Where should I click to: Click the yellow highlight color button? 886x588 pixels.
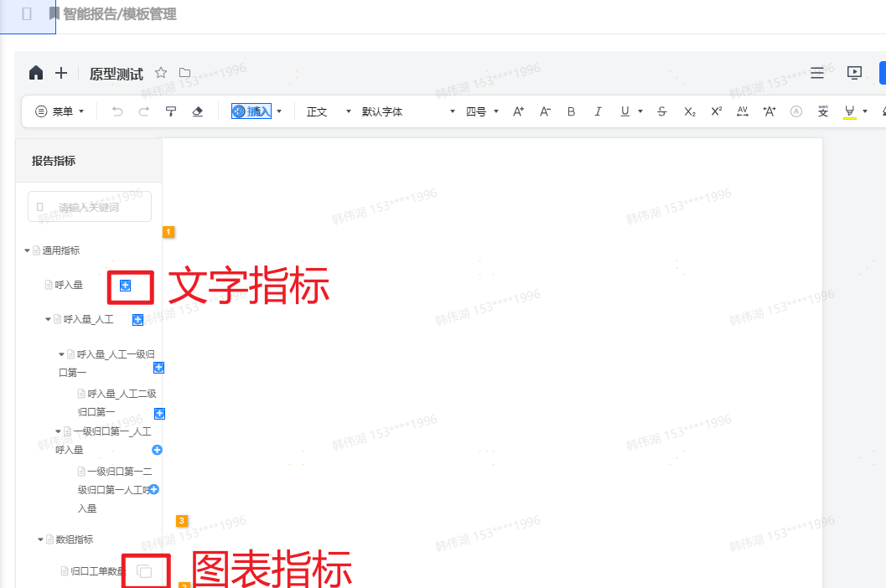coord(849,111)
